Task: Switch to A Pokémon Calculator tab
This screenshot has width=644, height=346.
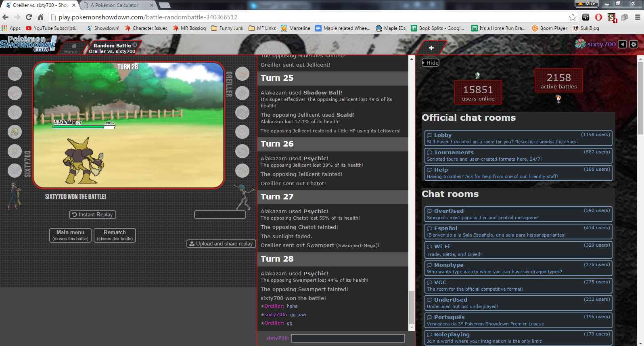Action: click(x=115, y=5)
